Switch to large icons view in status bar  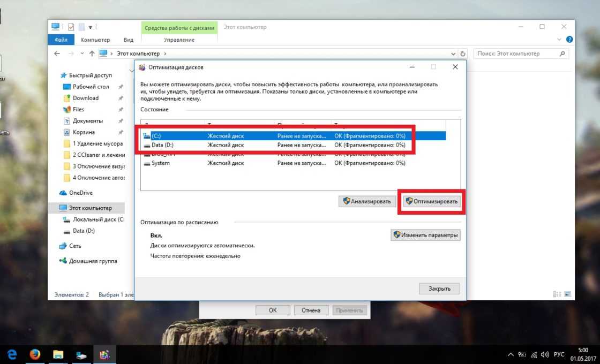(x=567, y=294)
